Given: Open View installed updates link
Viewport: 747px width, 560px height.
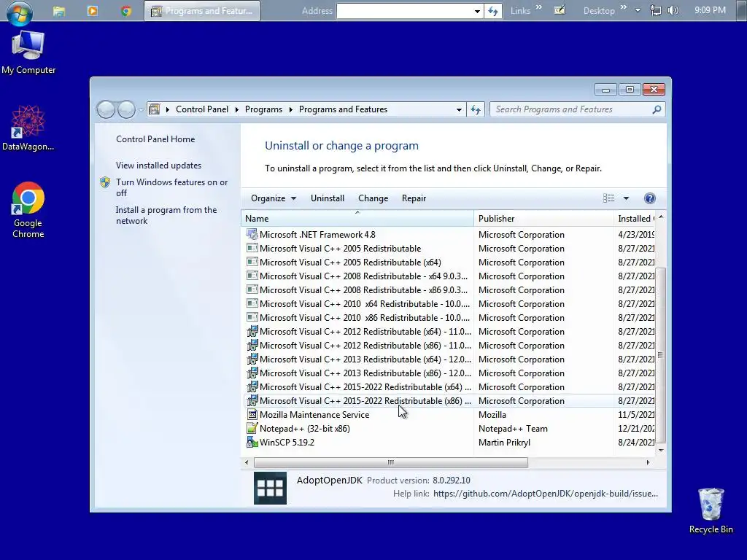Looking at the screenshot, I should tap(158, 166).
